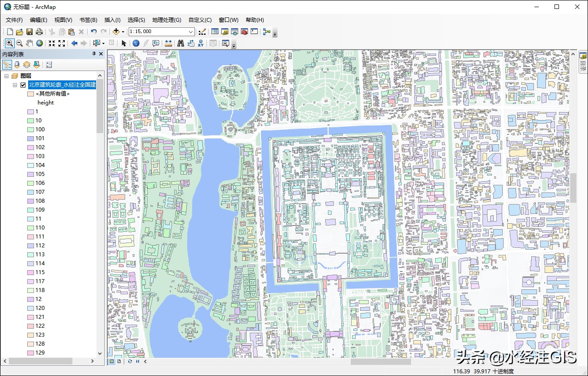Switch to List By Source view
The image size is (588, 376).
point(17,65)
